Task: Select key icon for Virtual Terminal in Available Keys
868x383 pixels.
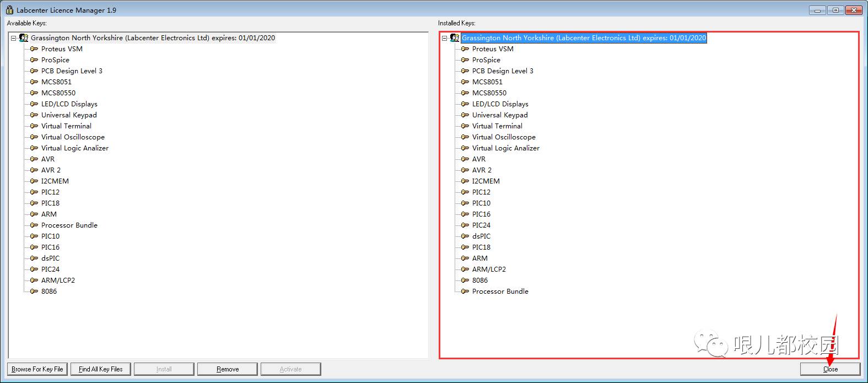Action: click(x=34, y=126)
